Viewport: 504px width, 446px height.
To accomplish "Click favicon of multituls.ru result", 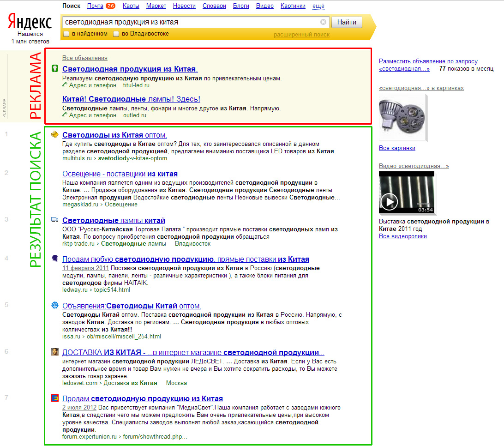I will [x=55, y=134].
